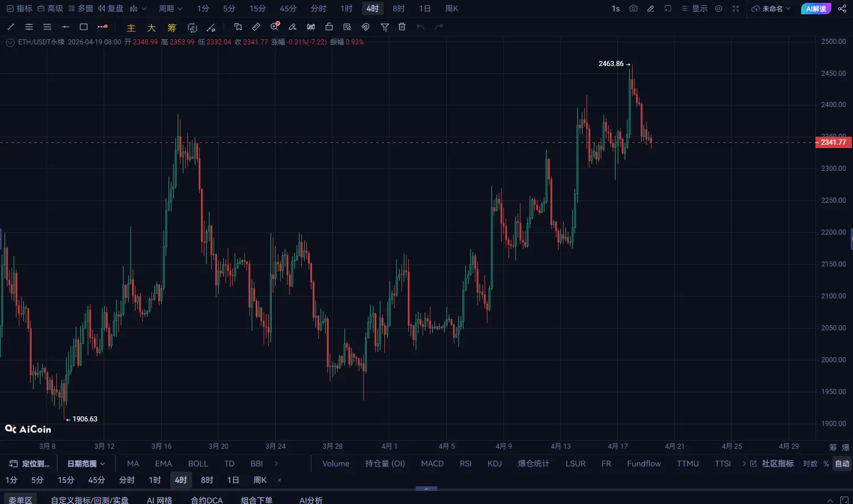The image size is (853, 504).
Task: Click the AI解读 button
Action: 816,9
